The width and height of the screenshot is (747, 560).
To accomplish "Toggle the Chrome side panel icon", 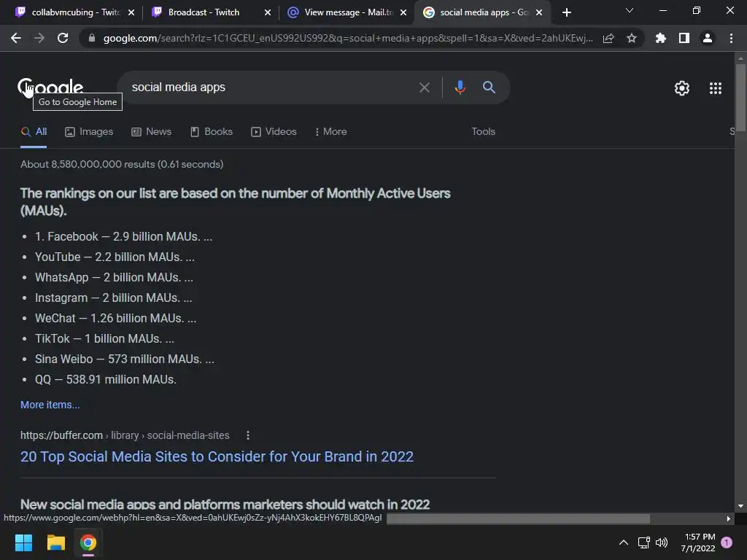I will tap(684, 38).
